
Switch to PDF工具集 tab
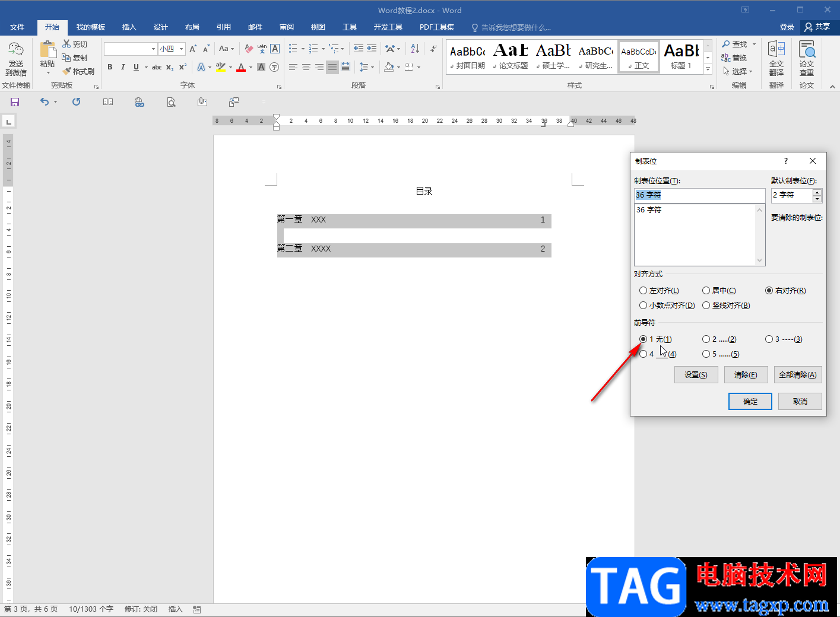pyautogui.click(x=437, y=27)
